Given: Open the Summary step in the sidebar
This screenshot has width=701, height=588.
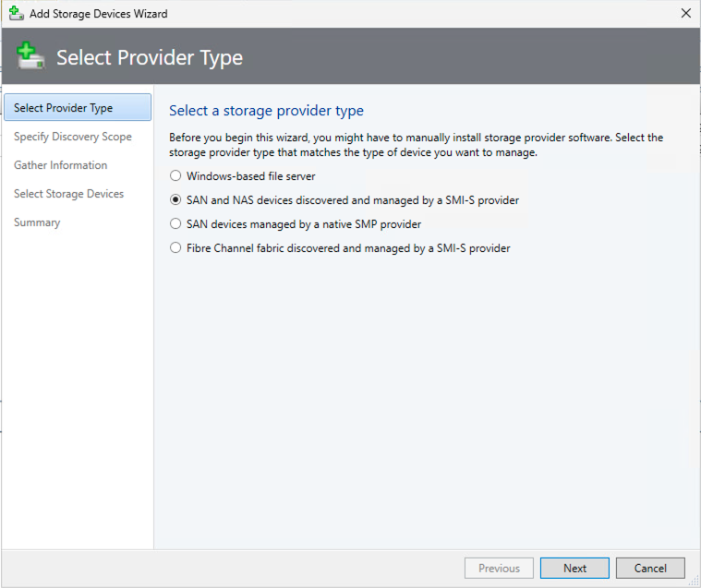Looking at the screenshot, I should point(37,222).
